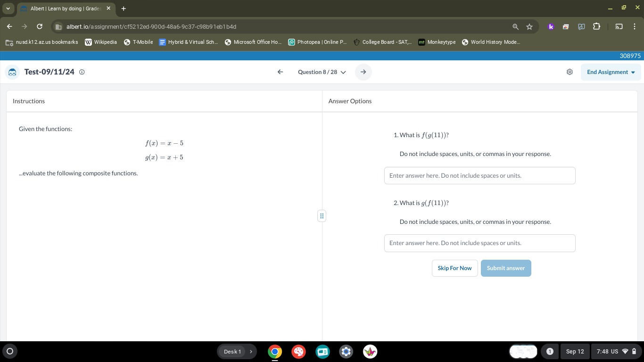This screenshot has width=644, height=362.
Task: Click the Answer Options panel header
Action: (350, 101)
